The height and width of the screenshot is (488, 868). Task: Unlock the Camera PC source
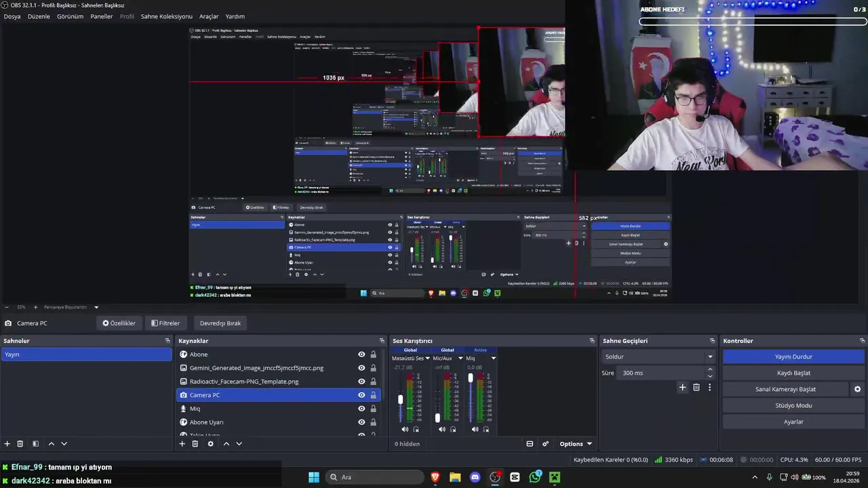point(373,395)
